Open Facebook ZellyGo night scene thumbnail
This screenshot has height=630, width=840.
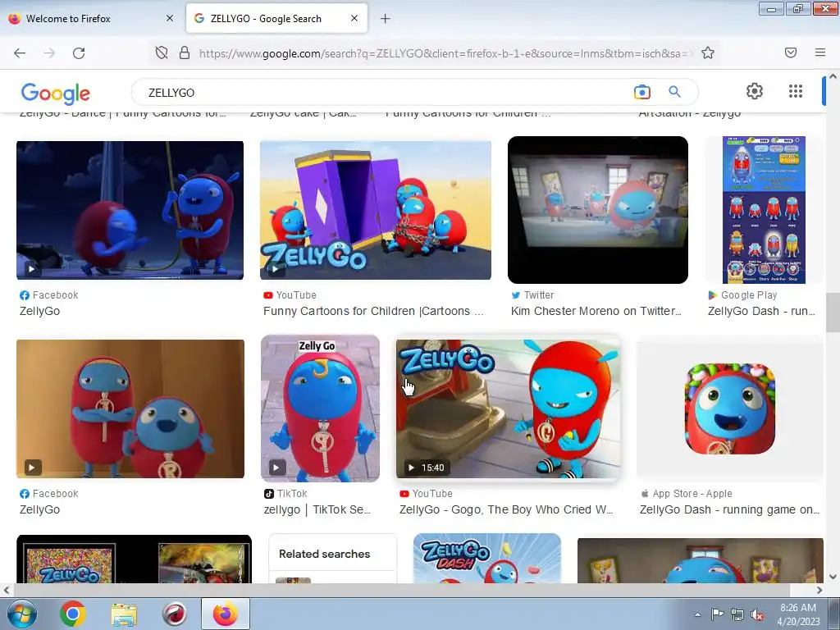coord(130,210)
